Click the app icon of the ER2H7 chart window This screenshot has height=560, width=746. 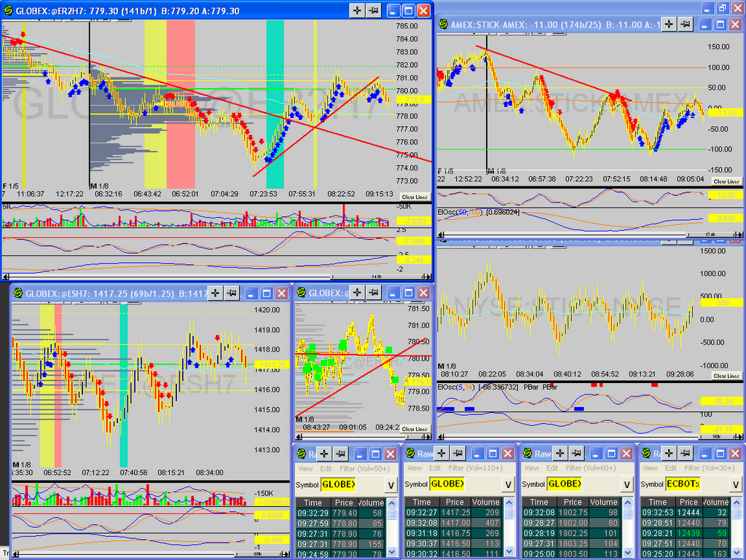9,10
